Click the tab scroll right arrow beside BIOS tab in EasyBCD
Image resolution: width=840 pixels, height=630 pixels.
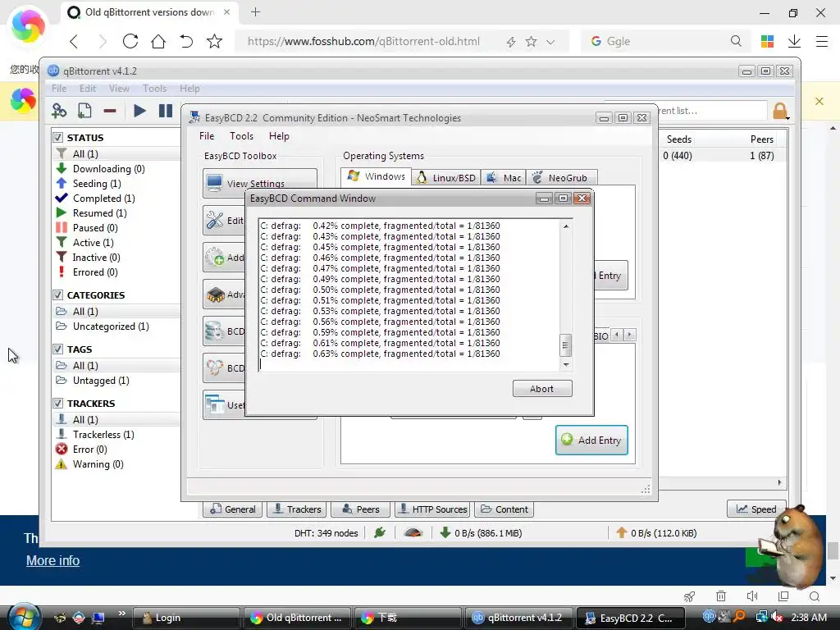[630, 335]
